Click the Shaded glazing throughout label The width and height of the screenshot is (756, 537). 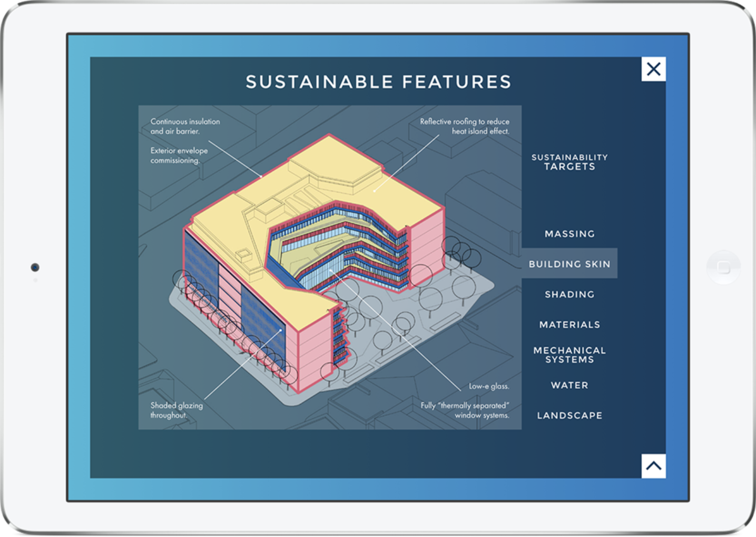[176, 410]
